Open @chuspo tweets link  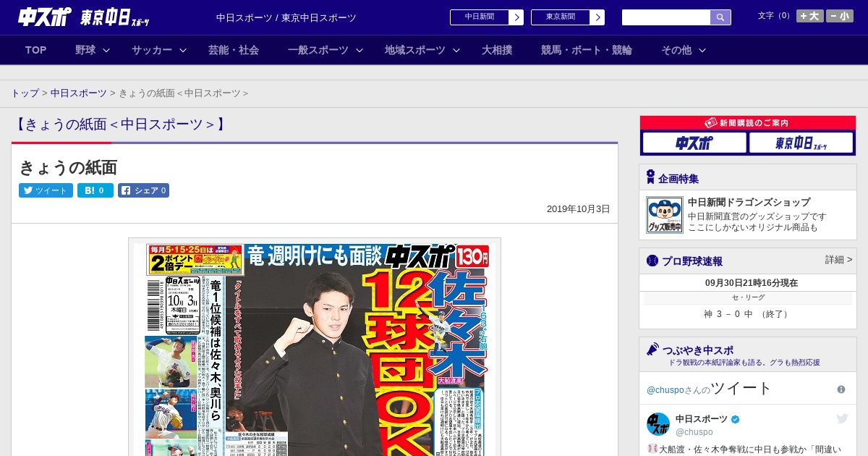click(665, 390)
